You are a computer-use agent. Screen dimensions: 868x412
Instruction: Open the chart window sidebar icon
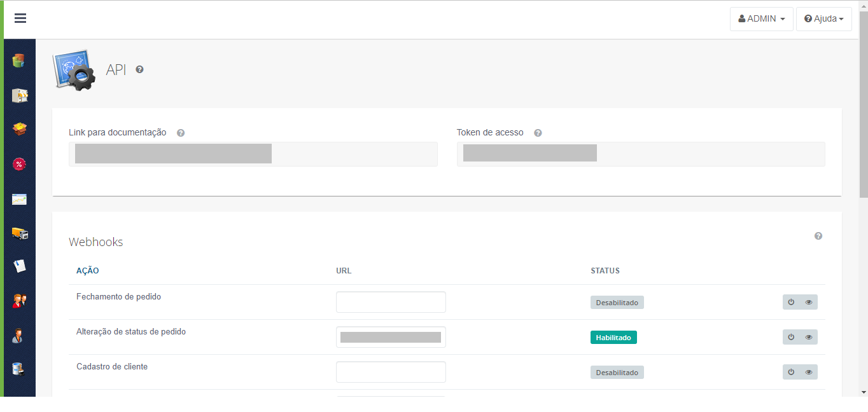click(x=20, y=200)
